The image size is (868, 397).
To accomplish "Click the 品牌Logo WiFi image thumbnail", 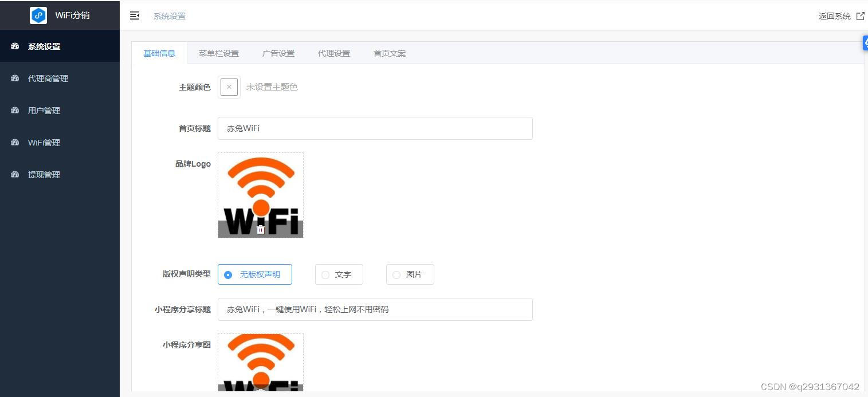I will (261, 195).
